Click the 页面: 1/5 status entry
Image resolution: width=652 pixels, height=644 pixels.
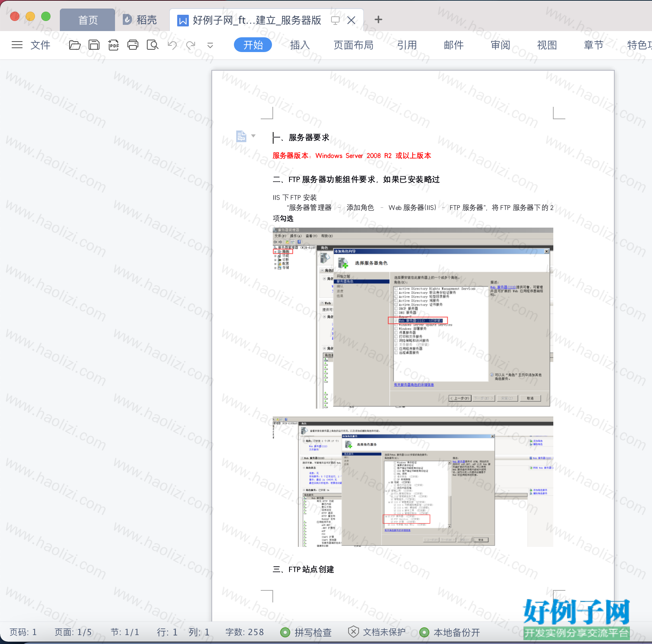click(73, 632)
